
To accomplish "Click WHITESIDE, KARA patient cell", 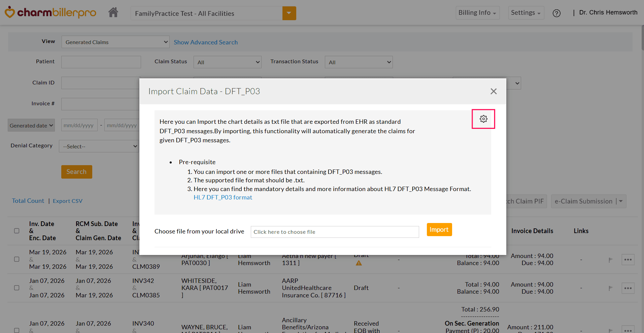I will click(205, 288).
